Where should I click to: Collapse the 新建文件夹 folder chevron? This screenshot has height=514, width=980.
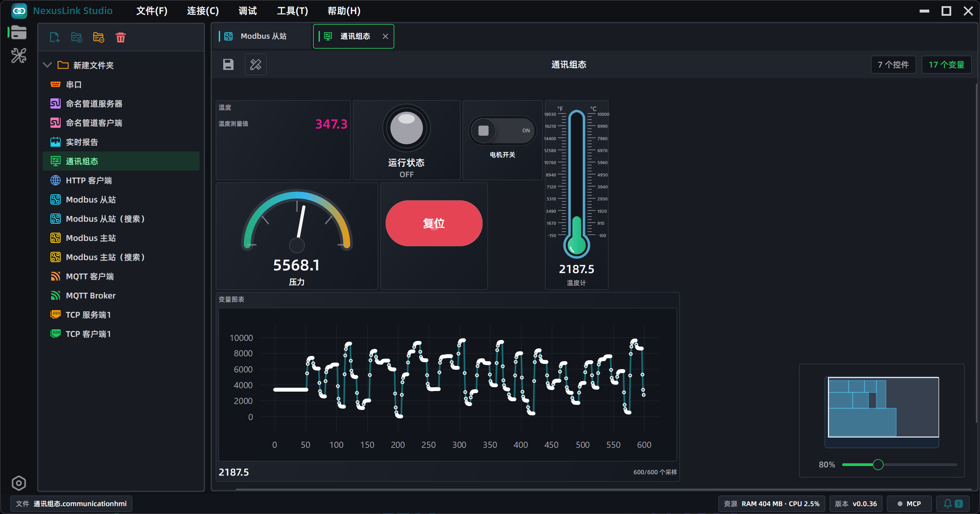point(47,65)
